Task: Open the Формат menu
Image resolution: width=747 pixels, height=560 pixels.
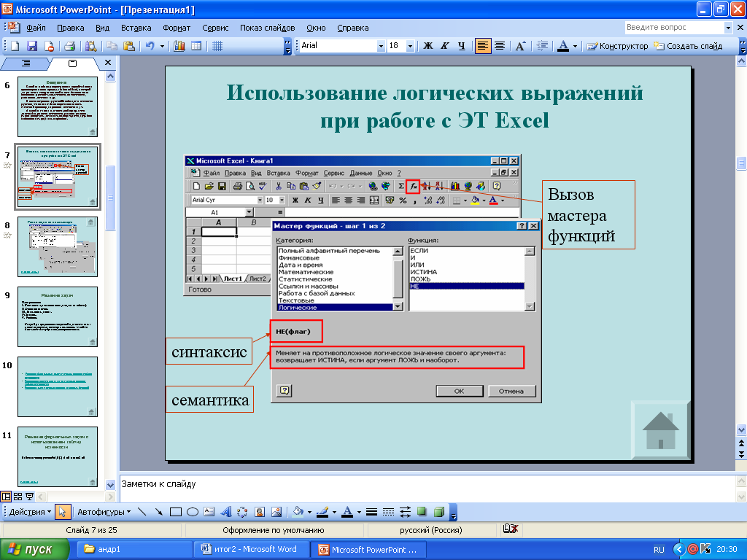Action: point(177,28)
